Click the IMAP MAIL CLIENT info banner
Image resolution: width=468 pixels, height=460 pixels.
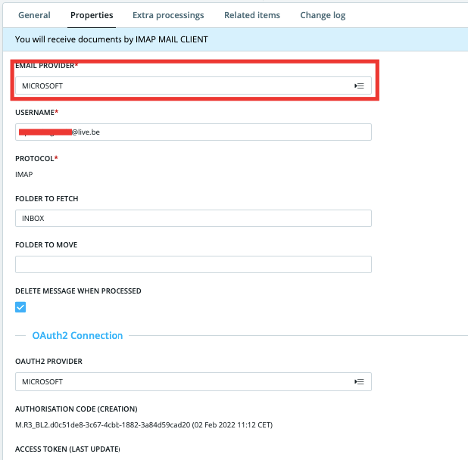[235, 39]
